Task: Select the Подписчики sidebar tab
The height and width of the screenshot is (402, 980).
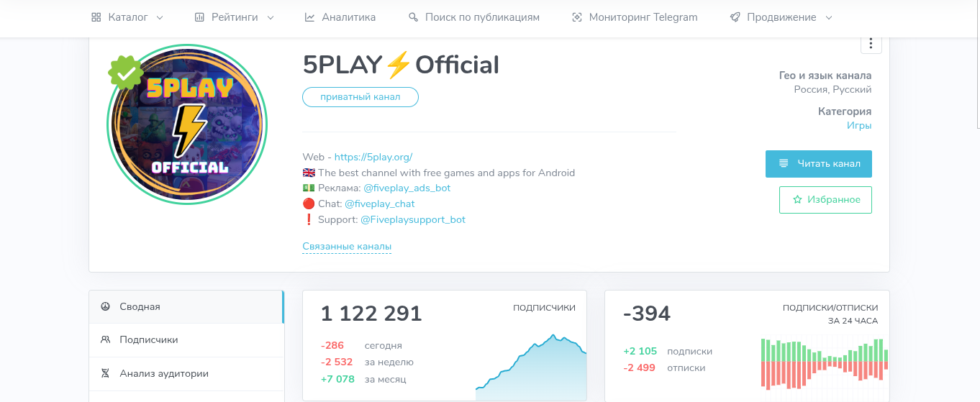Action: coord(186,339)
